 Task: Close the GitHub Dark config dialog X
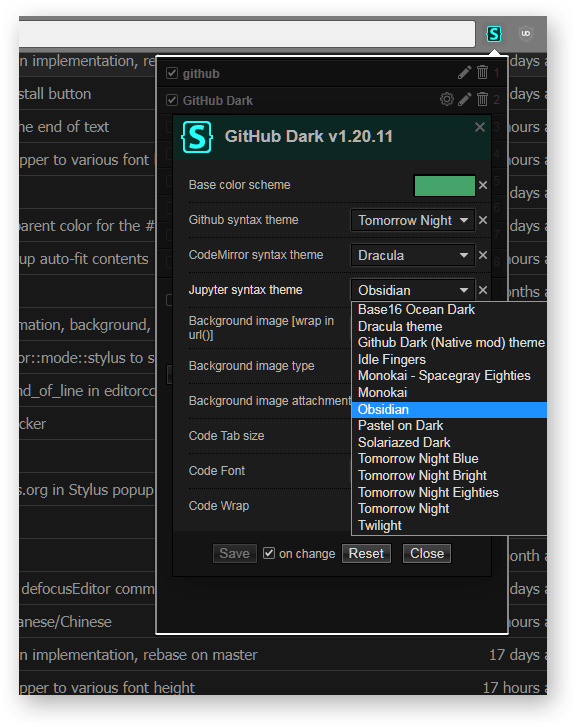(x=480, y=127)
